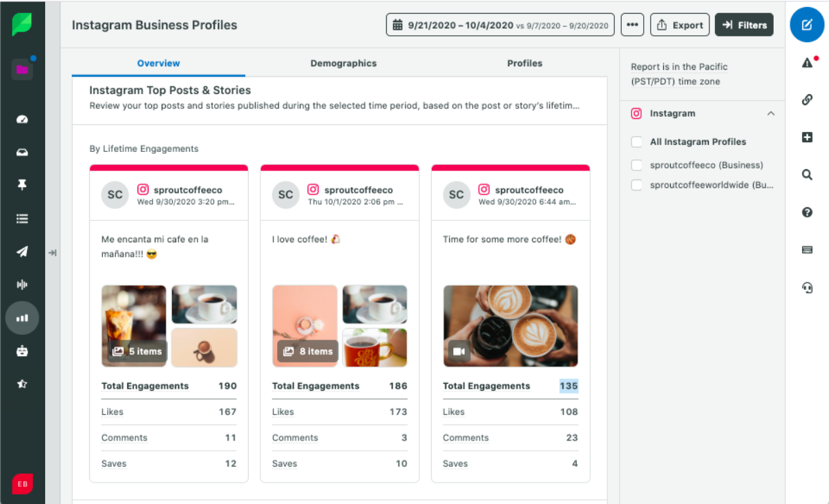
Task: Open notifications via the alert triangle icon
Action: (807, 63)
